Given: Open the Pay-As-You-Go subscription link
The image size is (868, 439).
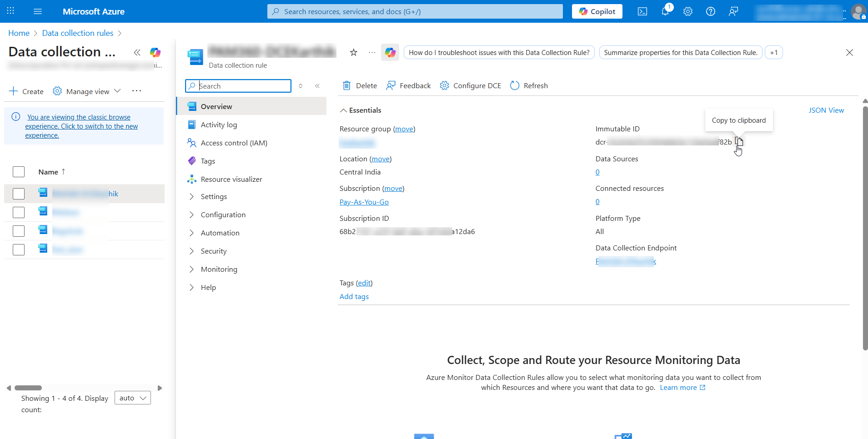Looking at the screenshot, I should pyautogui.click(x=364, y=202).
